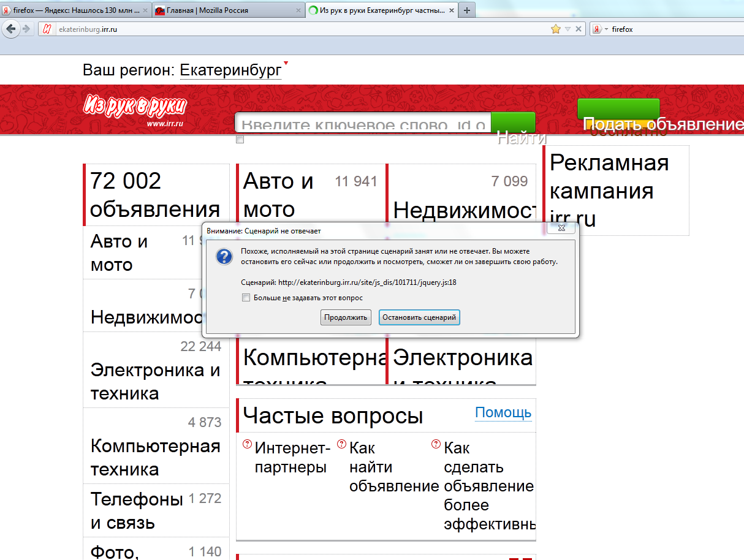Enable Больше не задавать этот вопрос checkbox
The width and height of the screenshot is (744, 560).
246,298
